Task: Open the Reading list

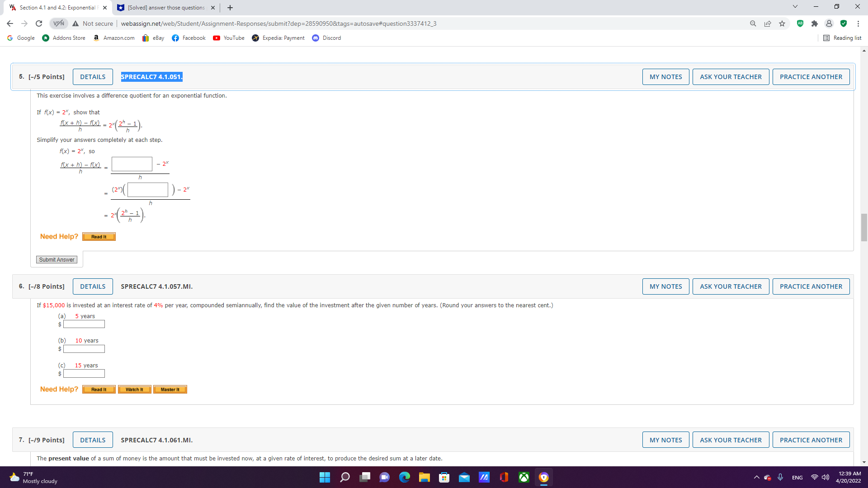Action: coord(843,38)
